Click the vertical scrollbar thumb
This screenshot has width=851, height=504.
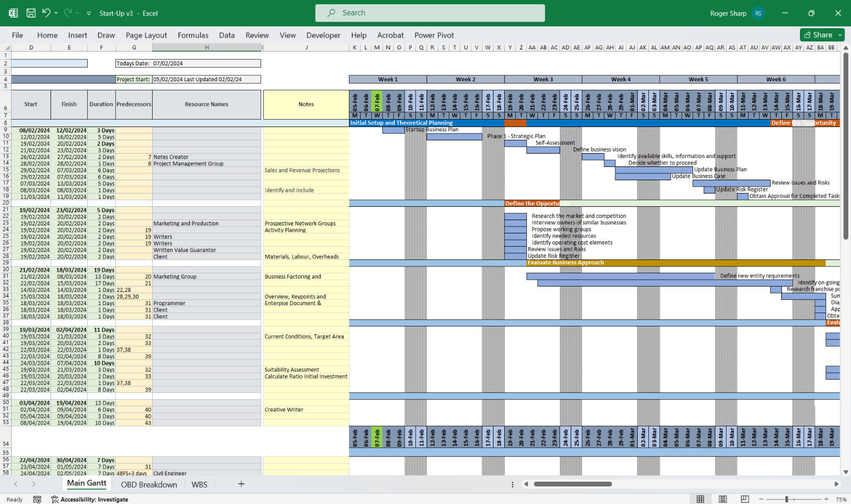(846, 146)
